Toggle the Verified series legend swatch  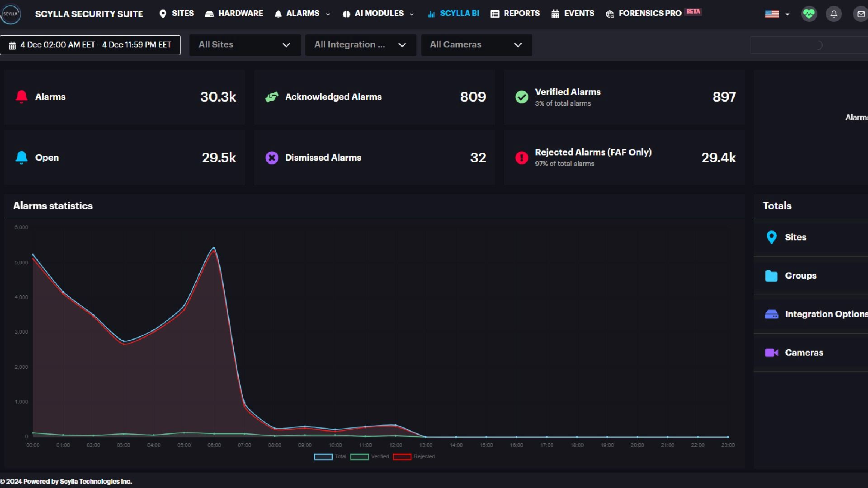click(359, 457)
